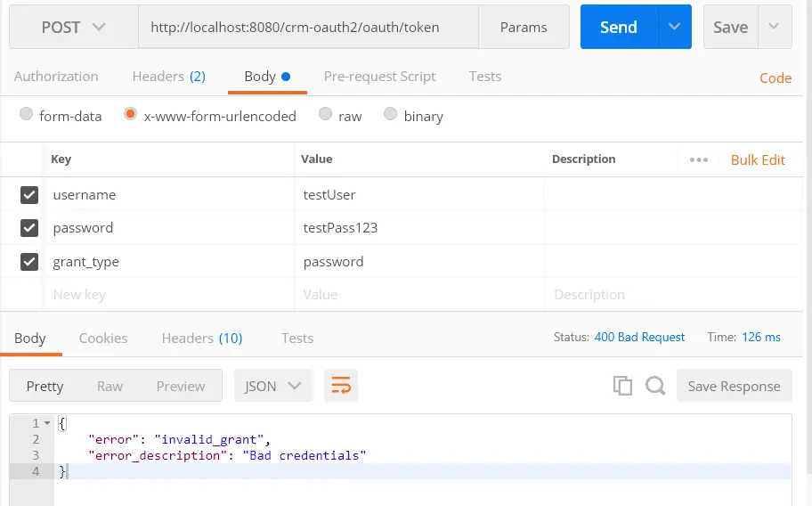Uncheck the username parameter checkbox

pos(29,195)
